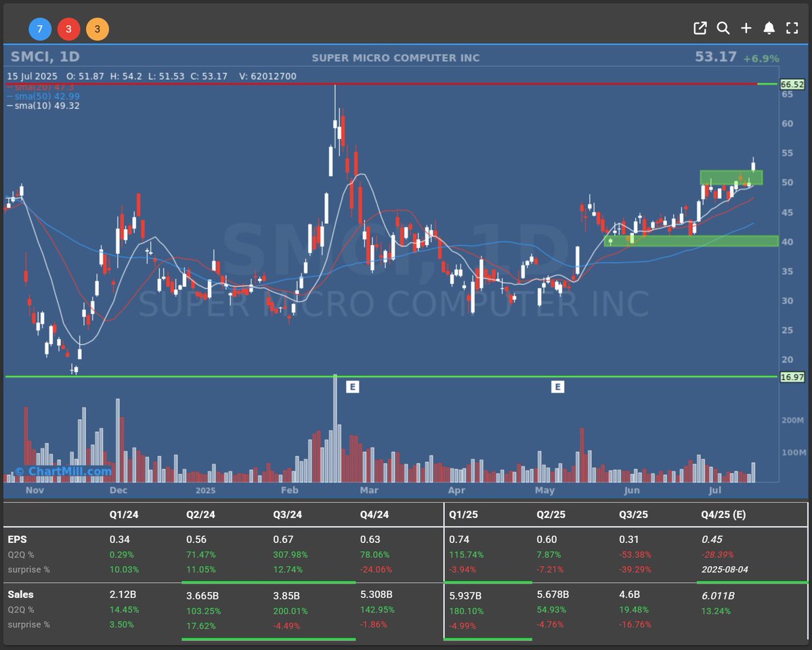Screen dimensions: 812x650
Task: Click the sma(10) 49.32 legend entry
Action: coord(43,106)
